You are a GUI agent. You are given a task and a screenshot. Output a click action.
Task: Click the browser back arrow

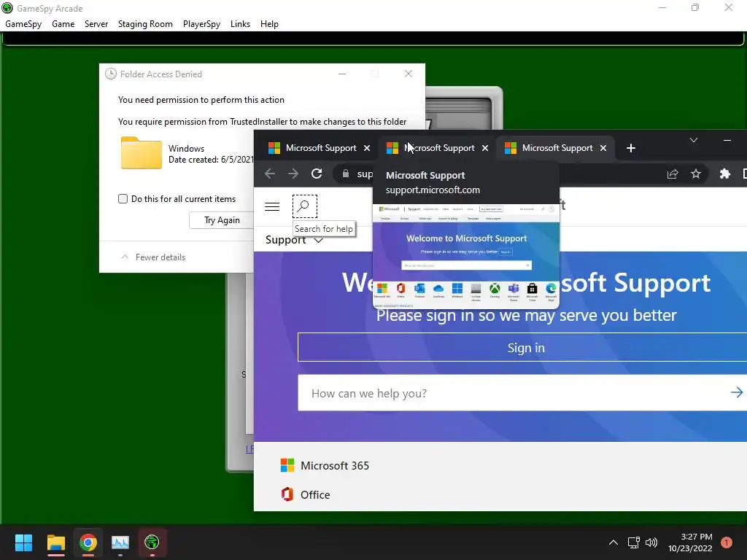point(270,174)
